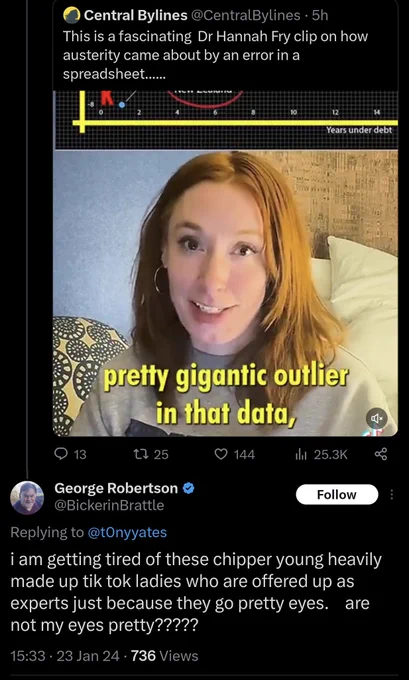Open George Robertson's profile picture
Image resolution: width=409 pixels, height=680 pixels.
[x=27, y=497]
